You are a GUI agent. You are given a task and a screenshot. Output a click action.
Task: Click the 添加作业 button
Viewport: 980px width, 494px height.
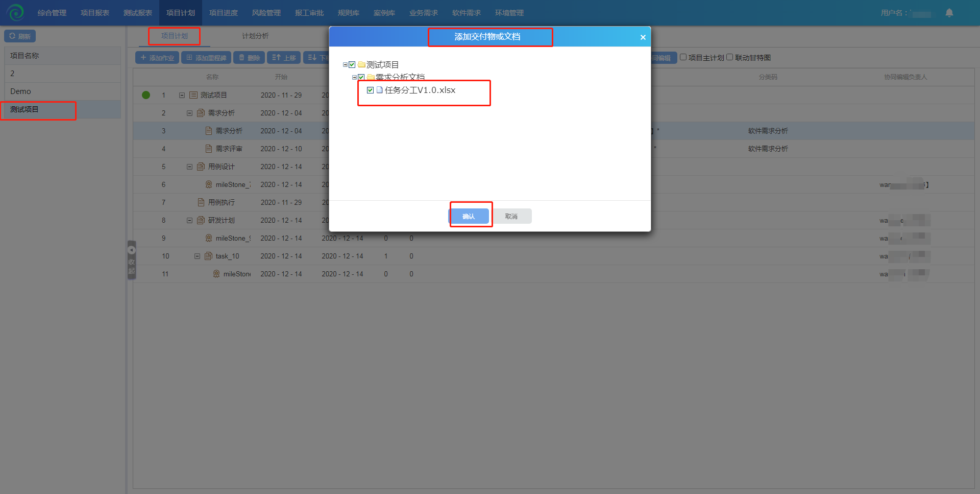coord(157,58)
